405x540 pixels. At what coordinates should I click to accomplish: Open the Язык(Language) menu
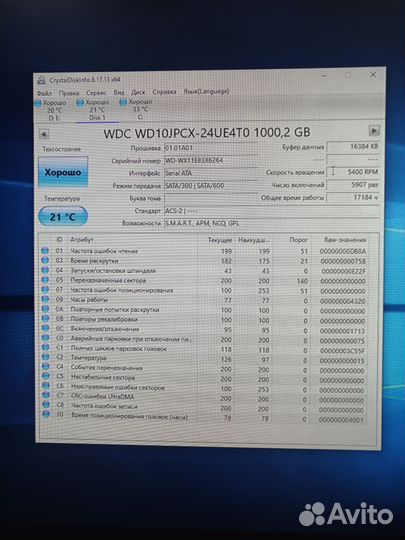tap(206, 91)
